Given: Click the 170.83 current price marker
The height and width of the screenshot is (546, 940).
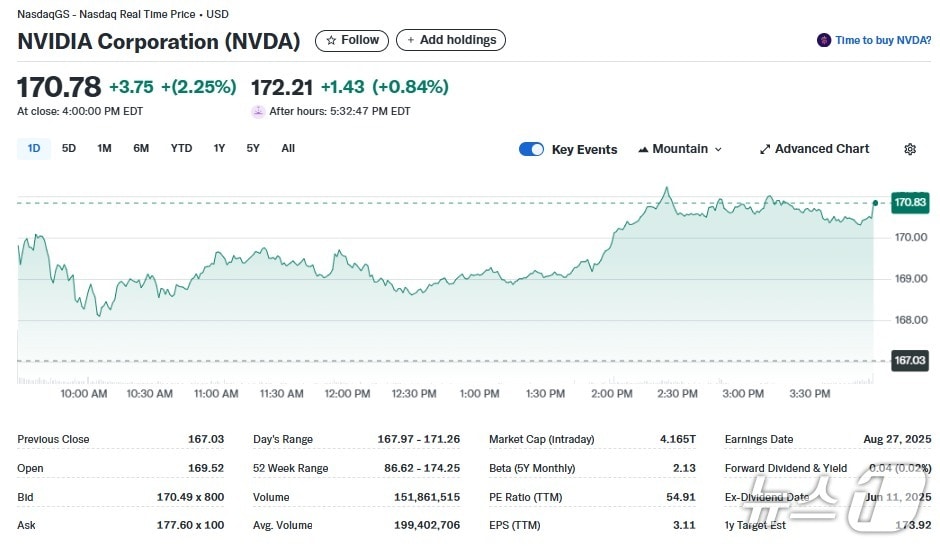Looking at the screenshot, I should click(909, 202).
